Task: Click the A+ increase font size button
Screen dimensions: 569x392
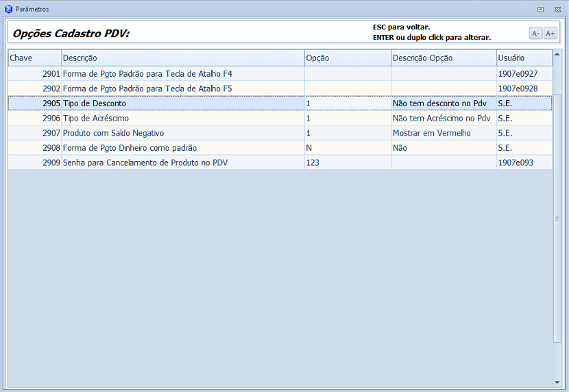Action: (x=550, y=34)
